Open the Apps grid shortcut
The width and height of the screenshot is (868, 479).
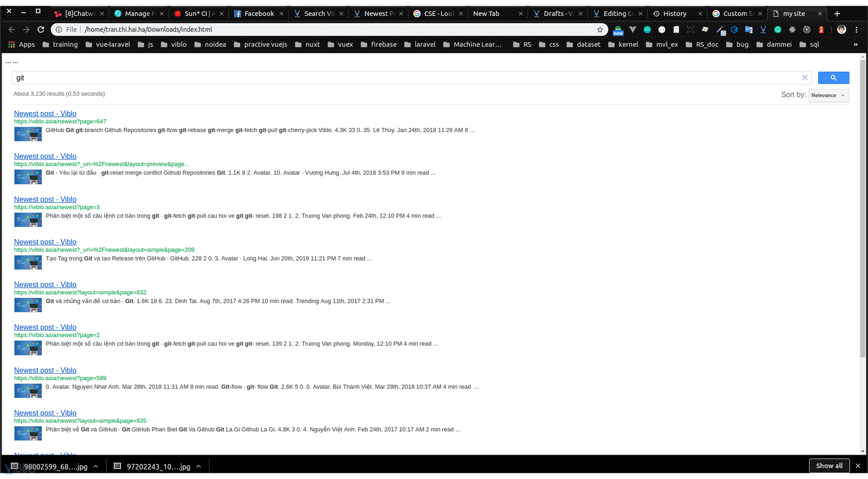(22, 45)
